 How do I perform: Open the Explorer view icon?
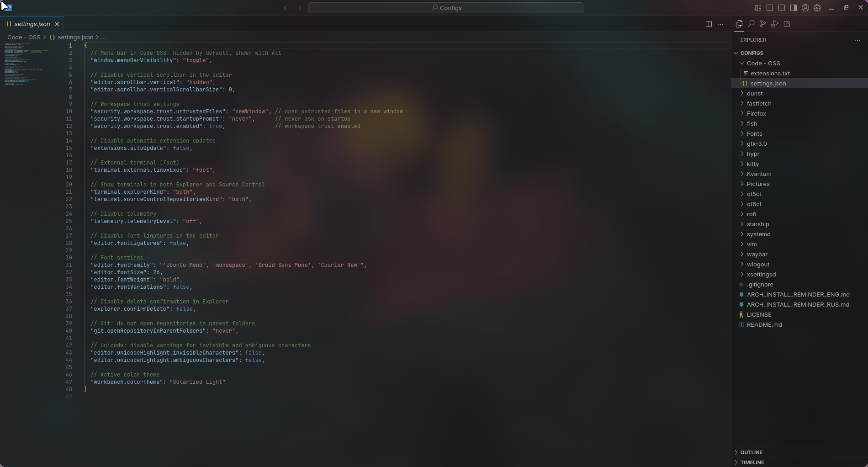click(739, 24)
